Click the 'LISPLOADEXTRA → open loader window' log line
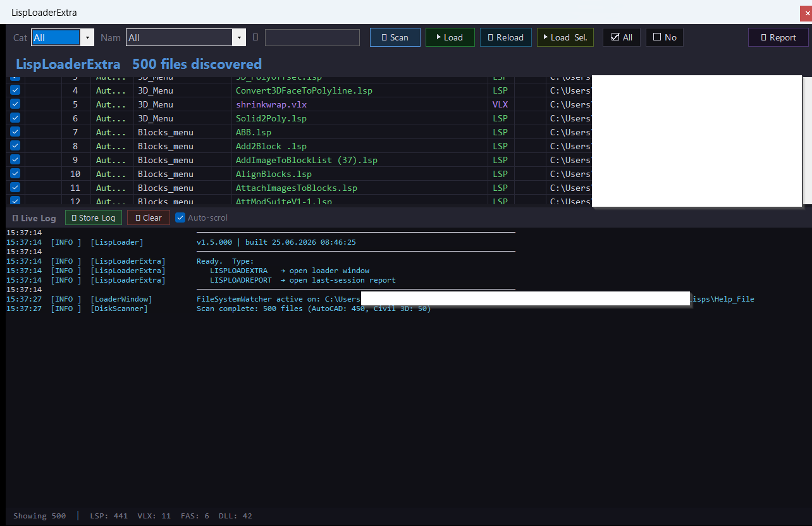 [x=290, y=271]
